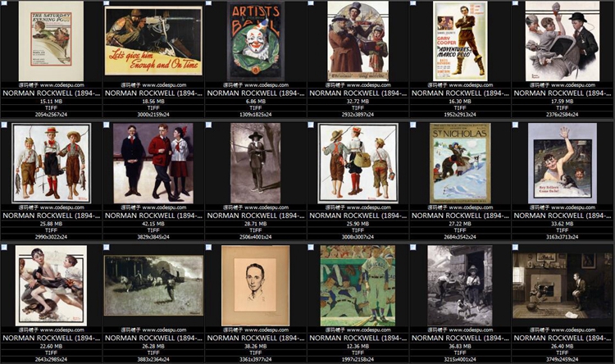Tick checkbox for the covered wagon painting
615x364 pixels.
[107, 247]
